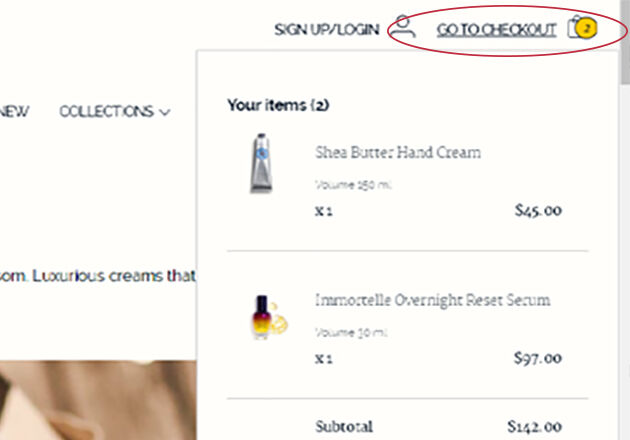The height and width of the screenshot is (440, 630).
Task: Click the Collections dropdown chevron
Action: point(165,112)
